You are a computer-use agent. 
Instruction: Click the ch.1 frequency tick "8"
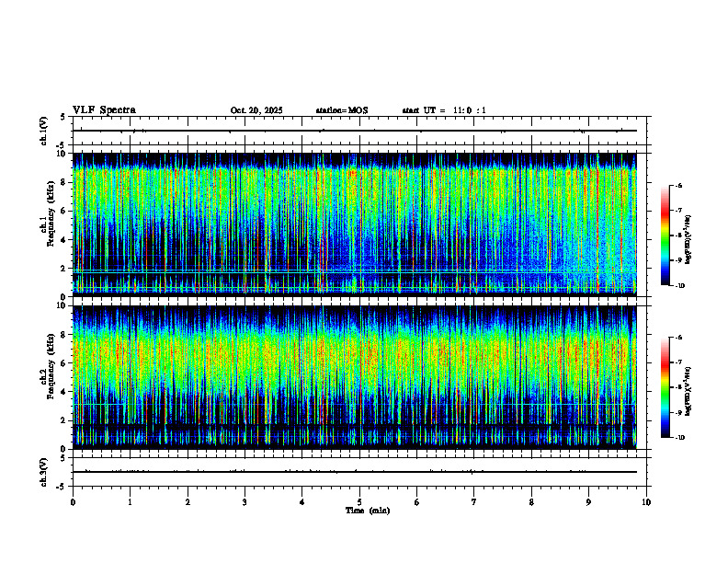click(x=64, y=182)
